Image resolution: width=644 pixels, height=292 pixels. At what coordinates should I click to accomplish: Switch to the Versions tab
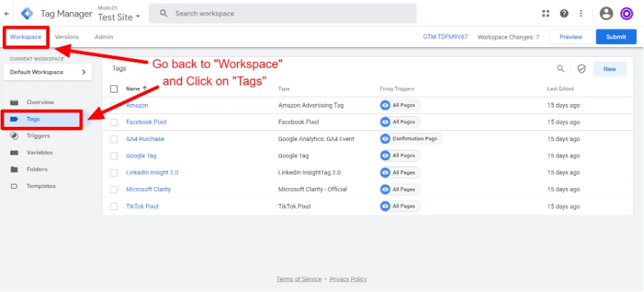click(x=66, y=37)
